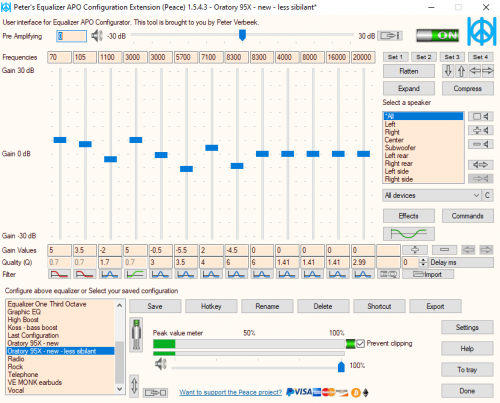500x403 pixels.
Task: Click the Pre Amplifying value field
Action: [72, 36]
